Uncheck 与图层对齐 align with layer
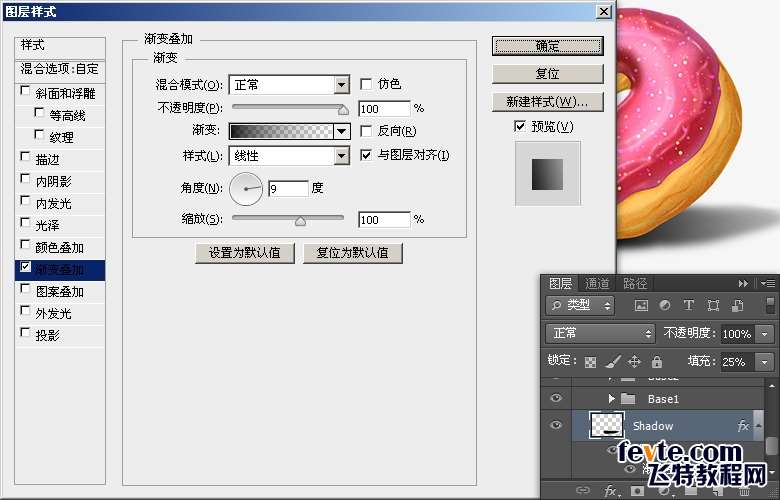 pos(366,155)
